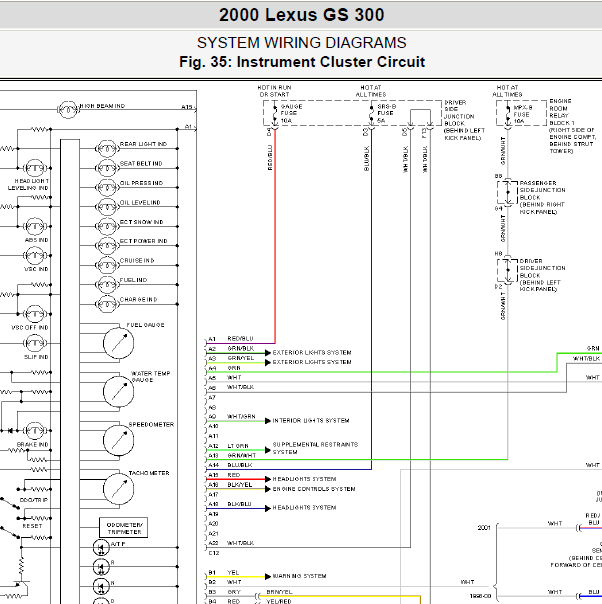This screenshot has height=604, width=602.
Task: Click the "2000 Lexus GS 300" heading
Action: click(x=301, y=15)
